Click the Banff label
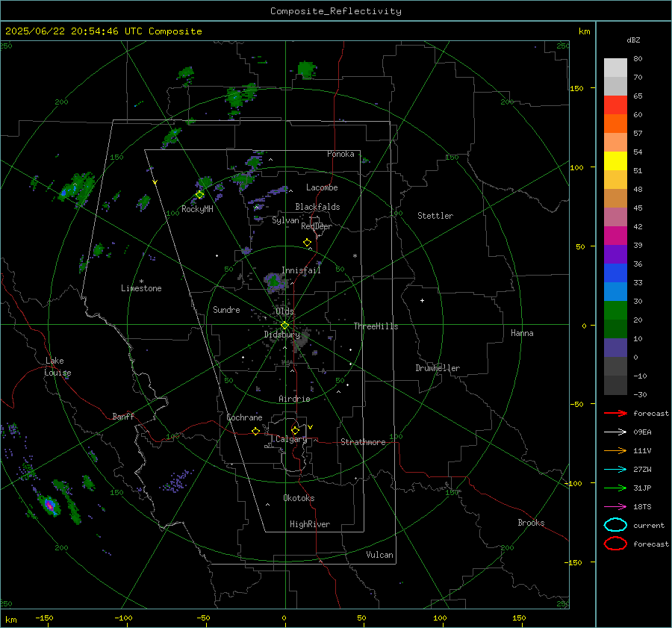Viewport: 672px width, 628px height. point(123,417)
